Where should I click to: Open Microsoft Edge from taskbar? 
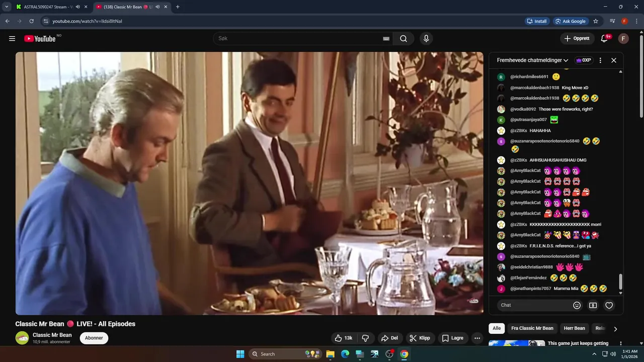pyautogui.click(x=345, y=354)
